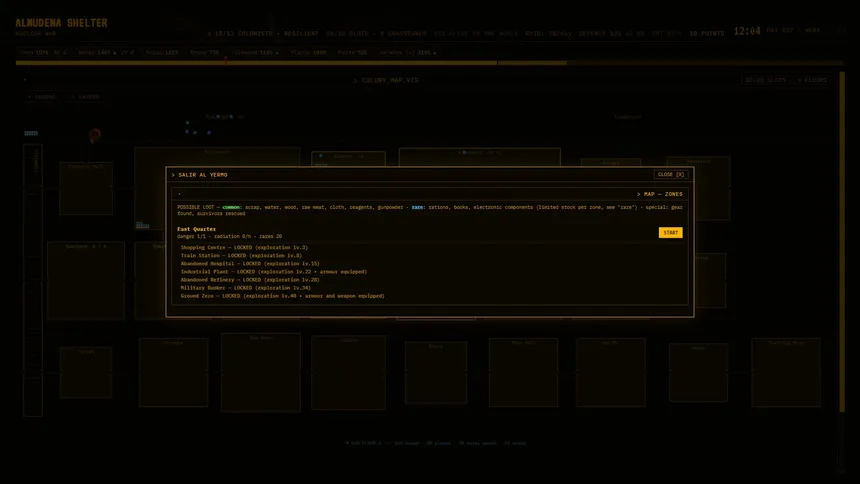Viewport: 860px width, 484px height.
Task: Click the ALMUDENA SHELTER title
Action: [x=61, y=23]
